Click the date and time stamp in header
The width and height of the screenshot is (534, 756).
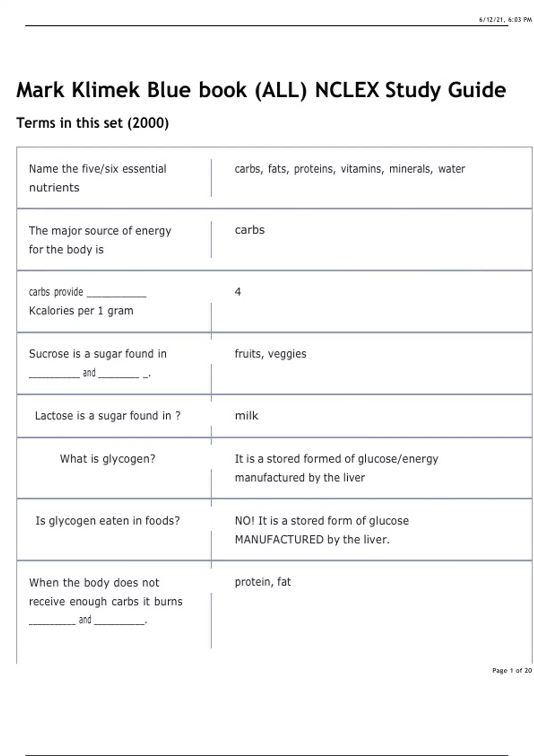pyautogui.click(x=505, y=20)
